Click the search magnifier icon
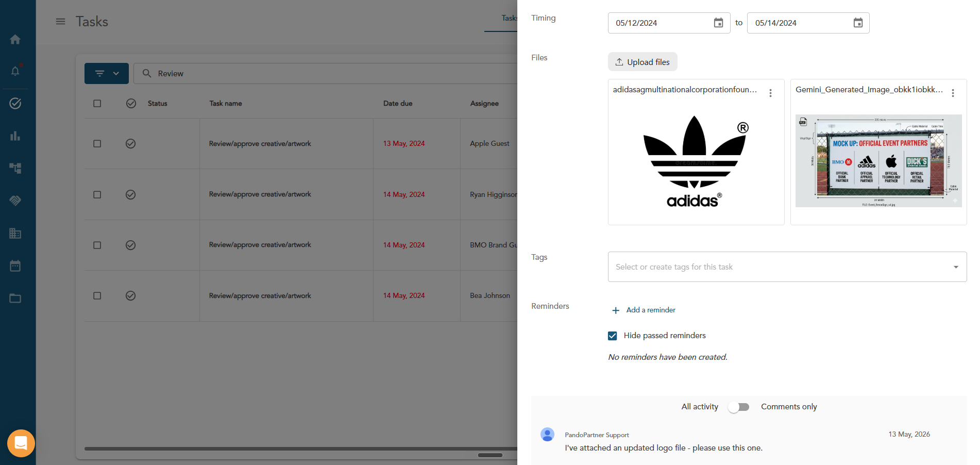Image resolution: width=980 pixels, height=465 pixels. (x=147, y=73)
